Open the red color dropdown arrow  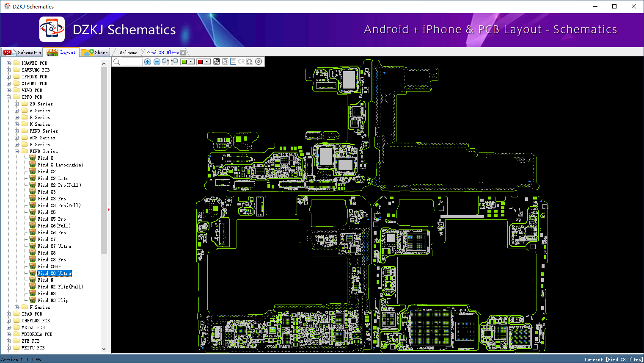[207, 62]
